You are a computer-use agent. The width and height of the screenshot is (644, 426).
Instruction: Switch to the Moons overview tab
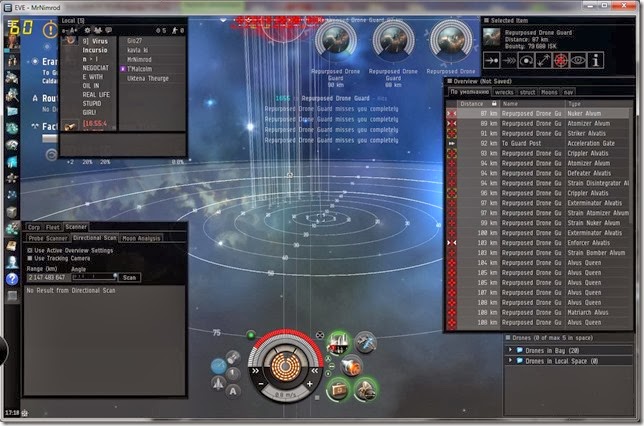tap(549, 92)
